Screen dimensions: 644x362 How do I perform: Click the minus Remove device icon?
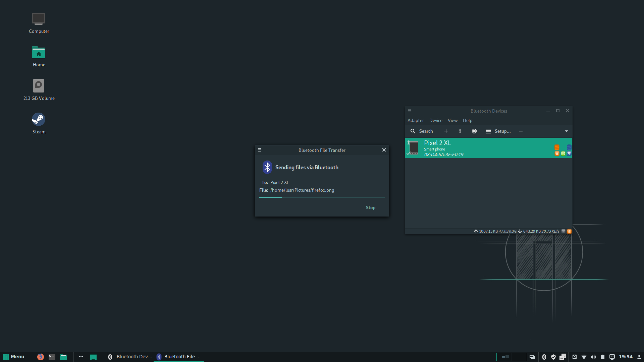point(521,131)
